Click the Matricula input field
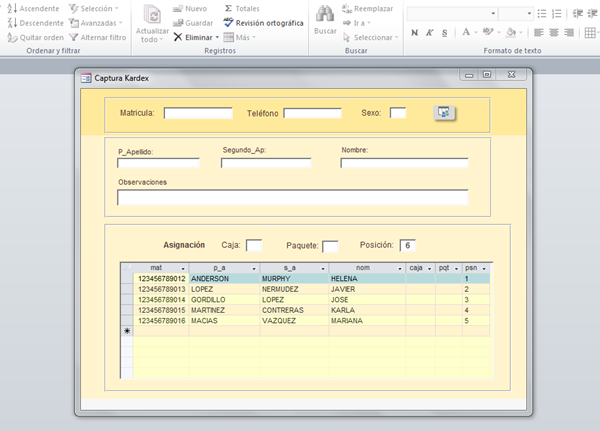This screenshot has width=600, height=431. coord(198,113)
